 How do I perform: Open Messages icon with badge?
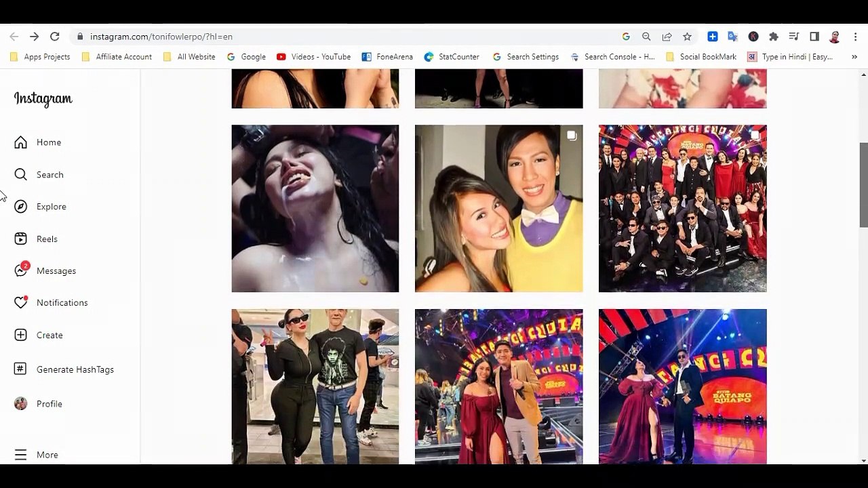pos(22,270)
